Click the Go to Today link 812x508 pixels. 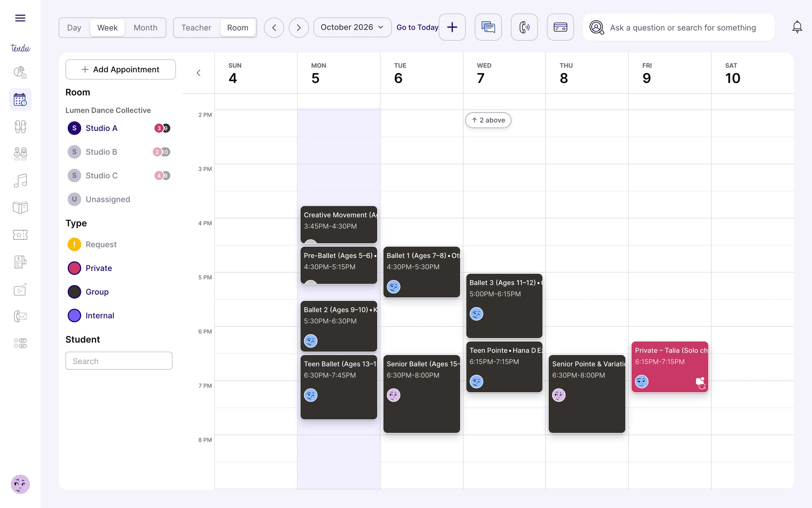(x=417, y=27)
